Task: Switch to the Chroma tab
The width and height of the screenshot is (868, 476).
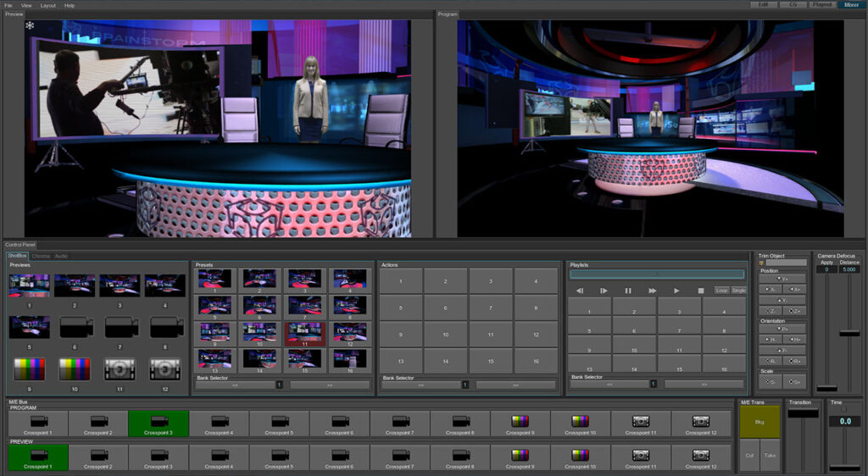Action: [x=41, y=256]
